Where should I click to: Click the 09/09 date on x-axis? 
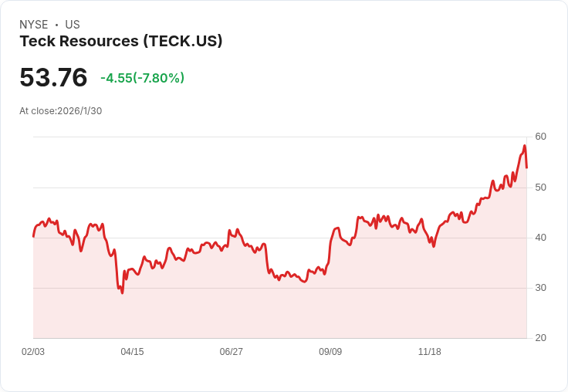(330, 351)
